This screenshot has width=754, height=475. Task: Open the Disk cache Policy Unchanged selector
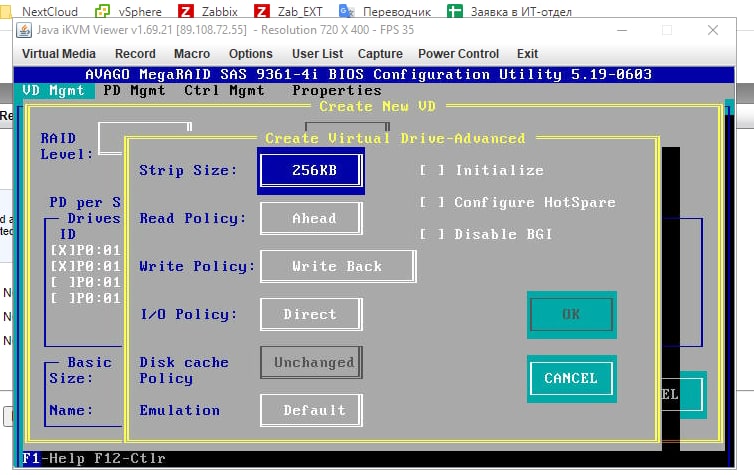(311, 362)
